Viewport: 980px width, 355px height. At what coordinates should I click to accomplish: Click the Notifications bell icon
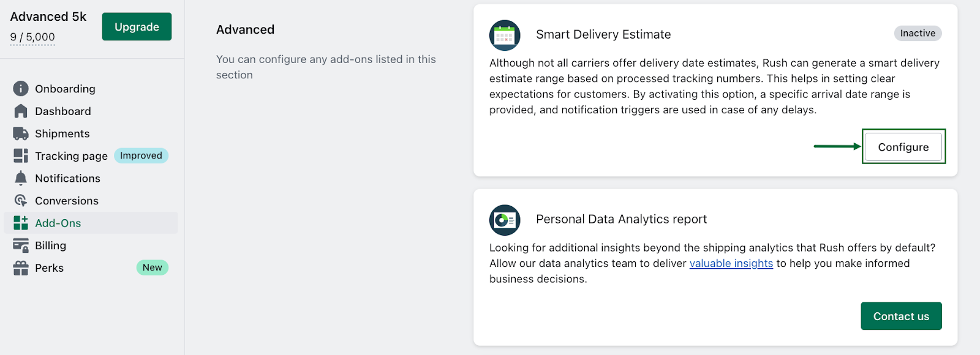click(x=21, y=178)
